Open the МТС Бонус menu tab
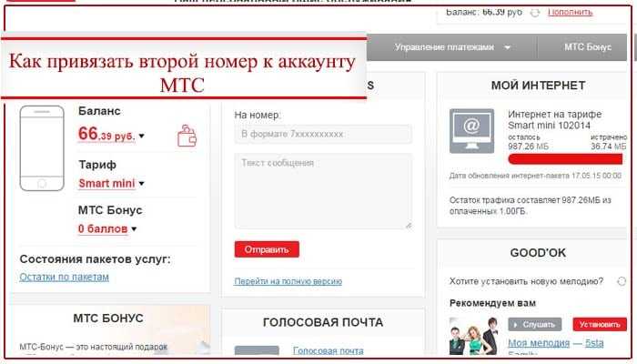The image size is (637, 364). coord(588,47)
